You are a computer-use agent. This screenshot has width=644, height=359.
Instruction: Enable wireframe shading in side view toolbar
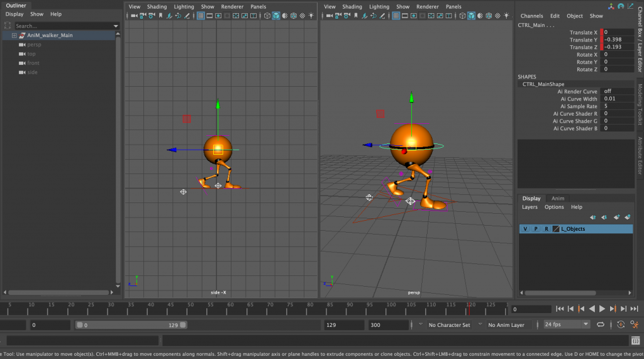pyautogui.click(x=267, y=16)
